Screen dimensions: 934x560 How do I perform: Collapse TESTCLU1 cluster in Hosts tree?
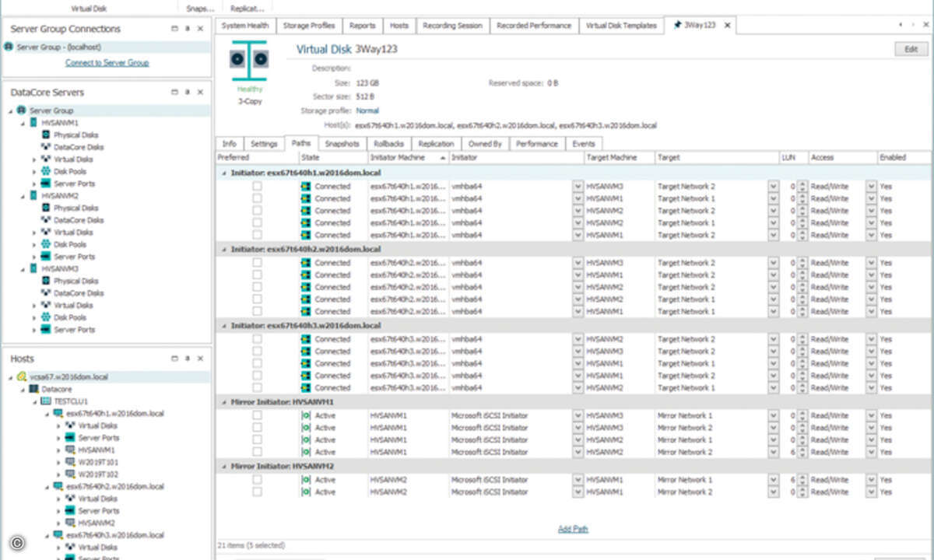click(x=34, y=401)
